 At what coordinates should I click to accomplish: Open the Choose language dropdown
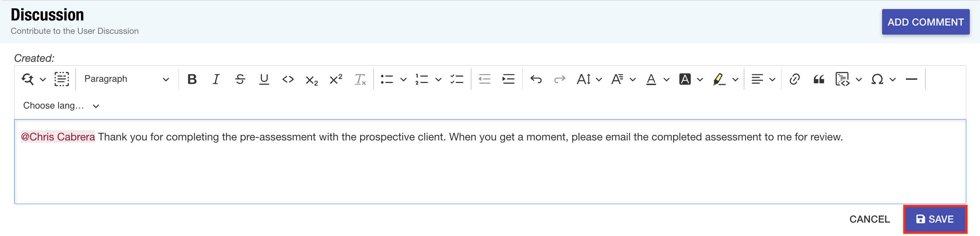tap(61, 106)
